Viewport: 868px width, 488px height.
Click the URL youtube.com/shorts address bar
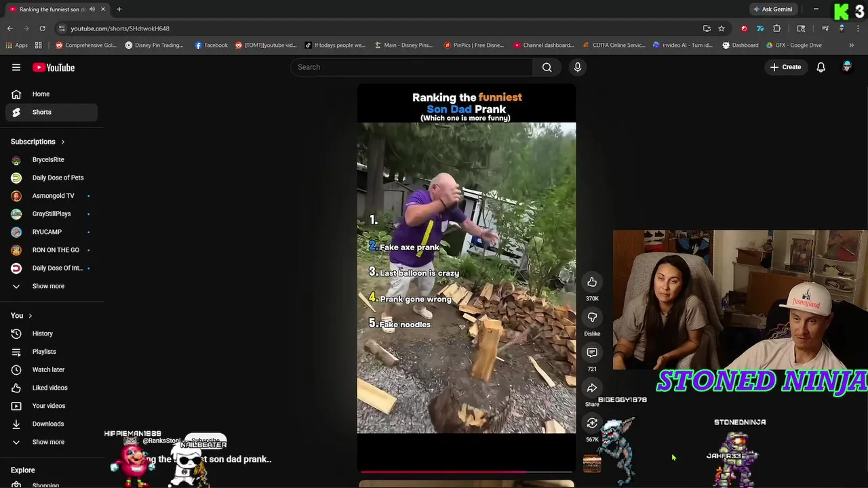[120, 28]
